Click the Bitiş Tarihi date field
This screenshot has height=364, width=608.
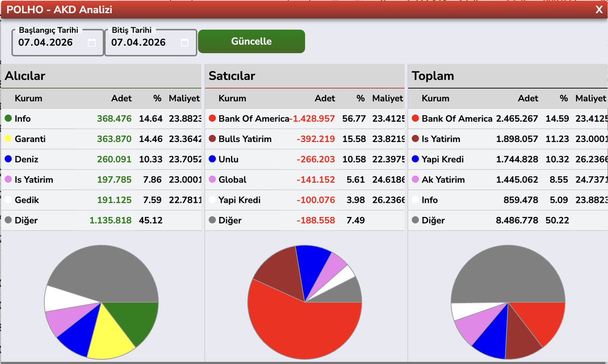pyautogui.click(x=151, y=43)
